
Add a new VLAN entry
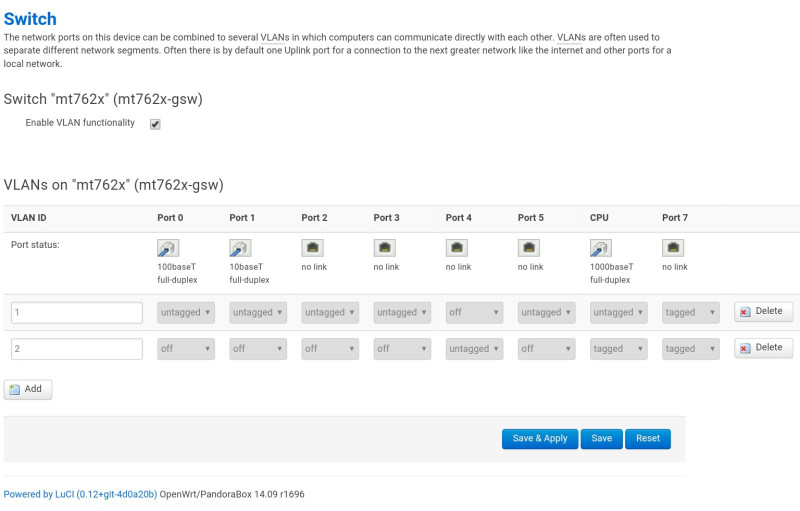[x=28, y=389]
